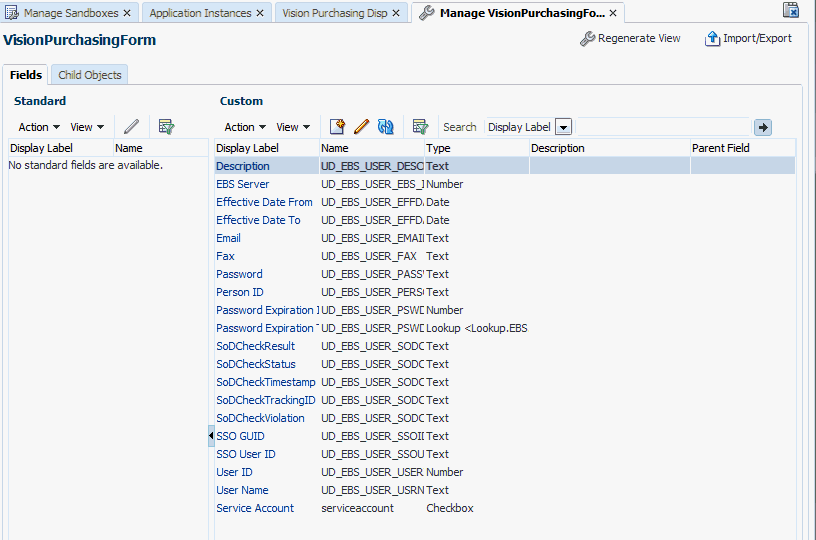Open the SoDCheckTrackingID field link
Screen dimensions: 816x540
[x=266, y=400]
